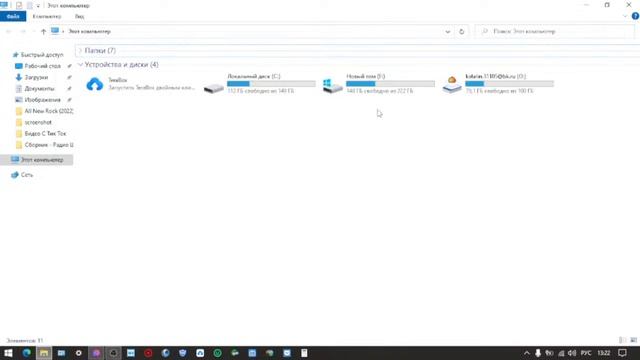Expand the ribbon with the chevron
Image resolution: width=640 pixels, height=360 pixels.
625,16
